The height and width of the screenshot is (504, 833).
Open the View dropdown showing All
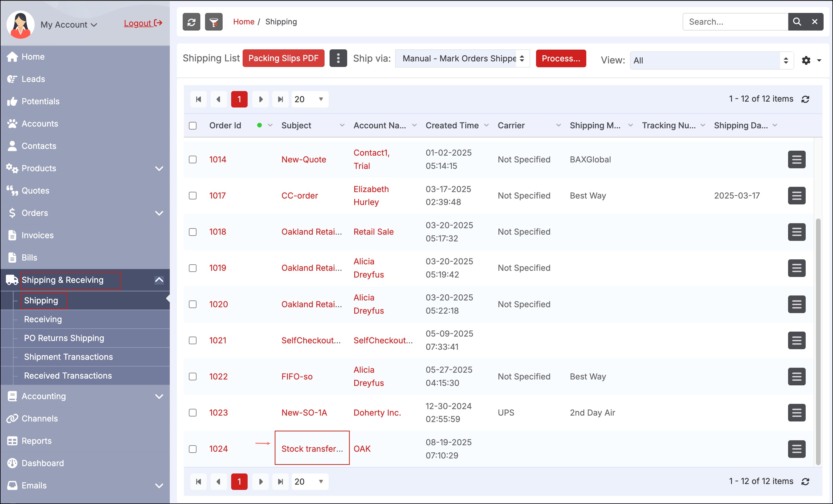coord(712,61)
